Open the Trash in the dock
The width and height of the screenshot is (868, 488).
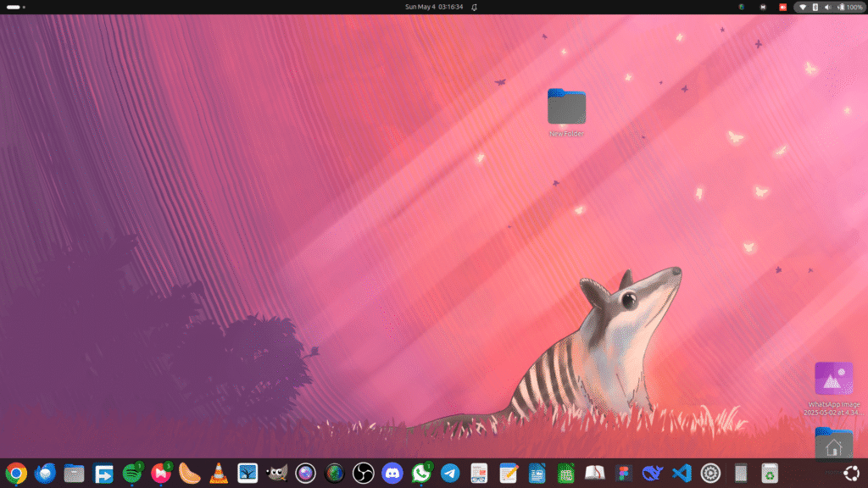[x=770, y=474]
